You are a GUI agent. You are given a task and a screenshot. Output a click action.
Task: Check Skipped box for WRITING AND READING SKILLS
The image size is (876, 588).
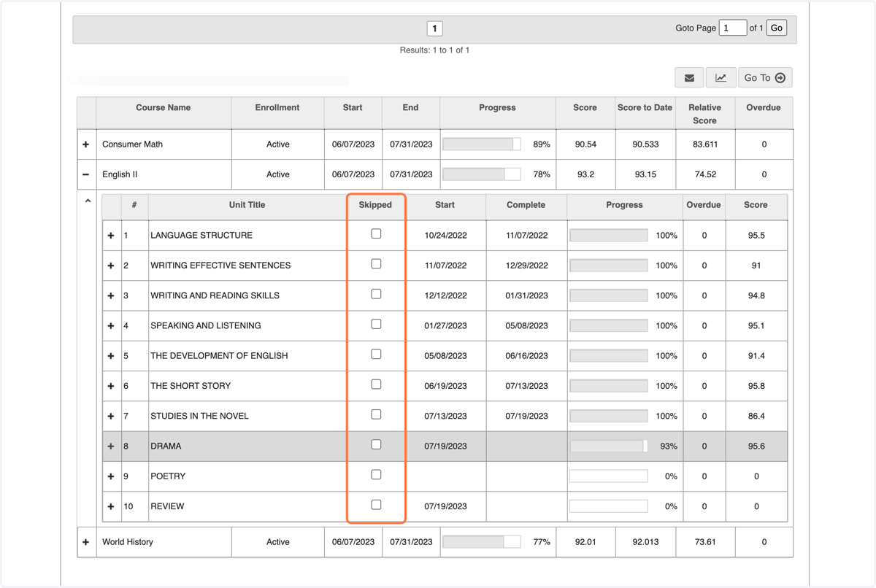point(376,294)
